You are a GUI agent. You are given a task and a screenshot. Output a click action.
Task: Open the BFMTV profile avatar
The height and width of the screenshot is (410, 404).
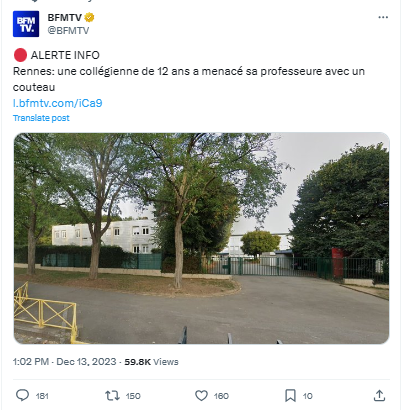(x=26, y=24)
